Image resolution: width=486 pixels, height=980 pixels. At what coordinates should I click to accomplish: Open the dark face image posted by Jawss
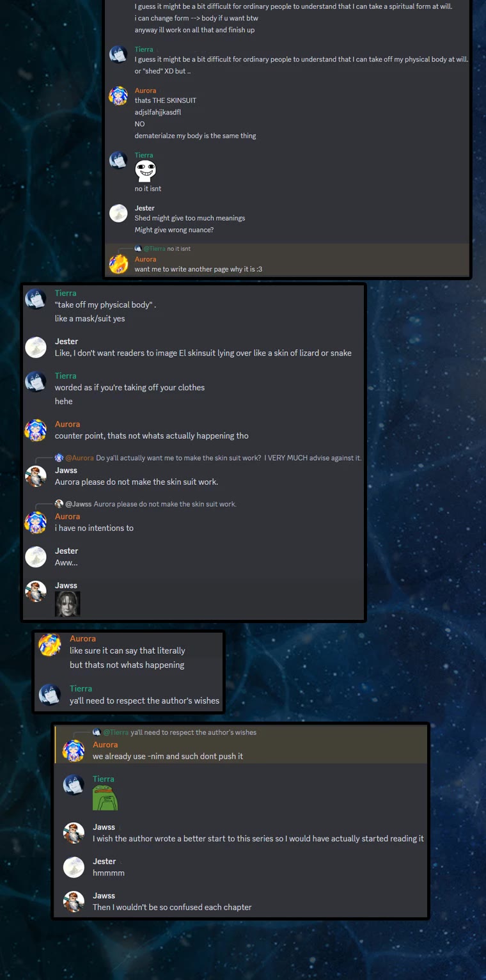[x=67, y=604]
